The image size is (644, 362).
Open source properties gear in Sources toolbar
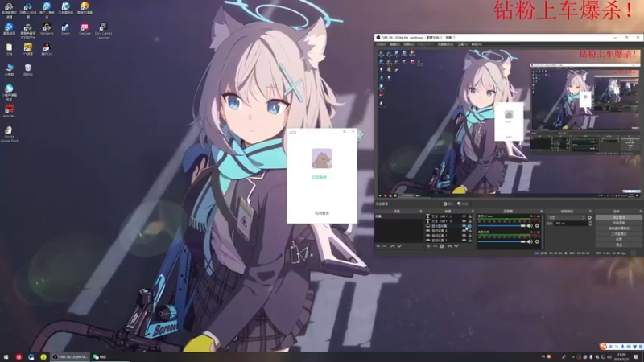coord(441,246)
